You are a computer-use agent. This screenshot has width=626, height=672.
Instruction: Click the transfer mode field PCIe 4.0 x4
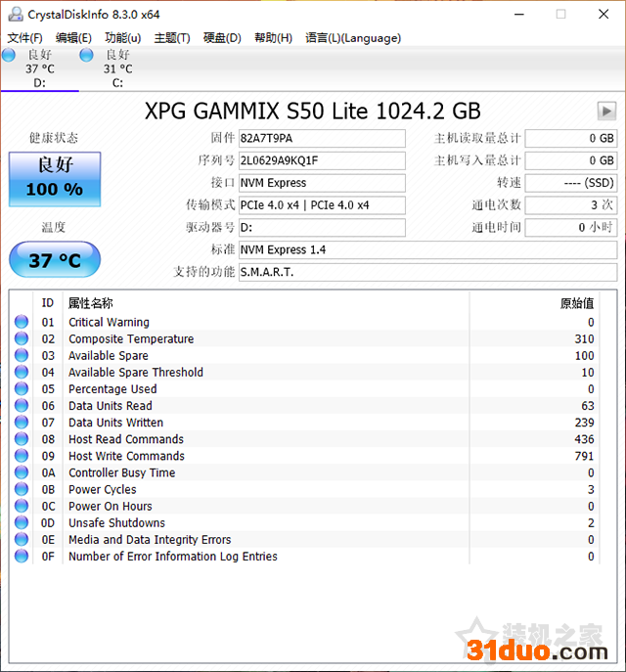[322, 205]
